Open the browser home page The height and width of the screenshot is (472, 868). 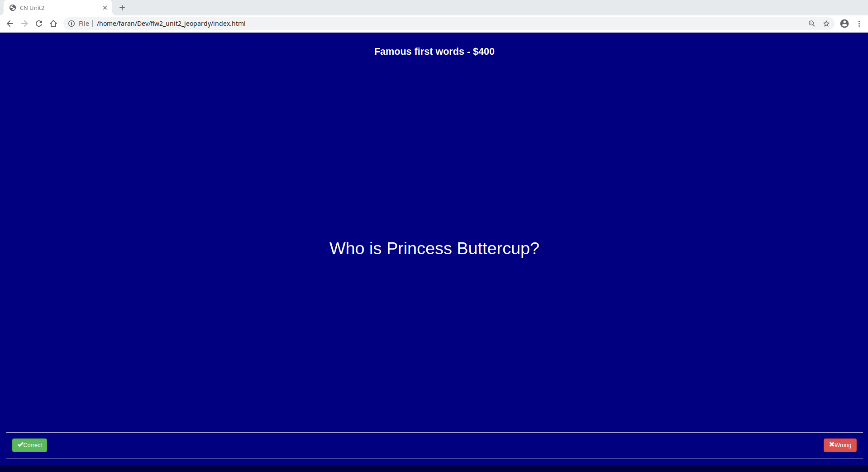coord(53,24)
